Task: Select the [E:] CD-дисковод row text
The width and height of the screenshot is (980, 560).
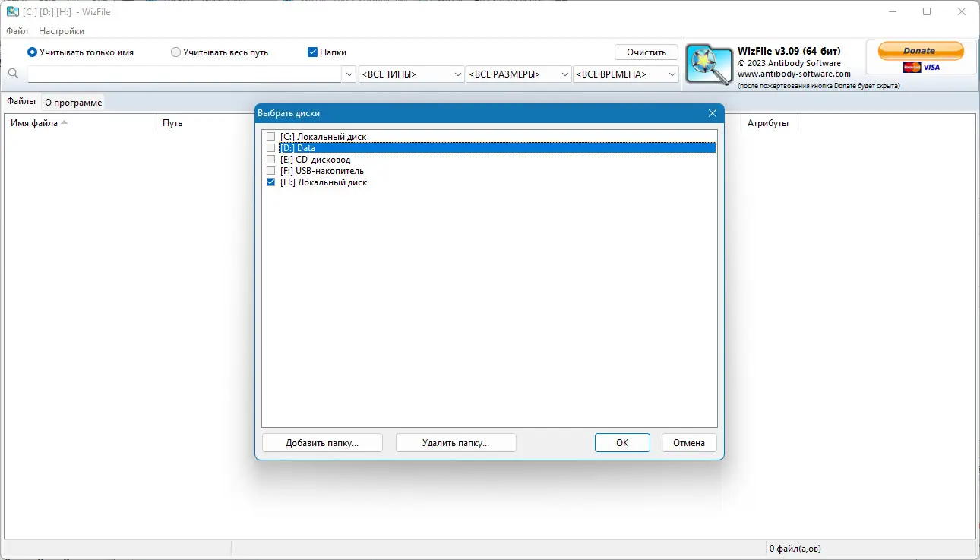Action: (x=315, y=160)
